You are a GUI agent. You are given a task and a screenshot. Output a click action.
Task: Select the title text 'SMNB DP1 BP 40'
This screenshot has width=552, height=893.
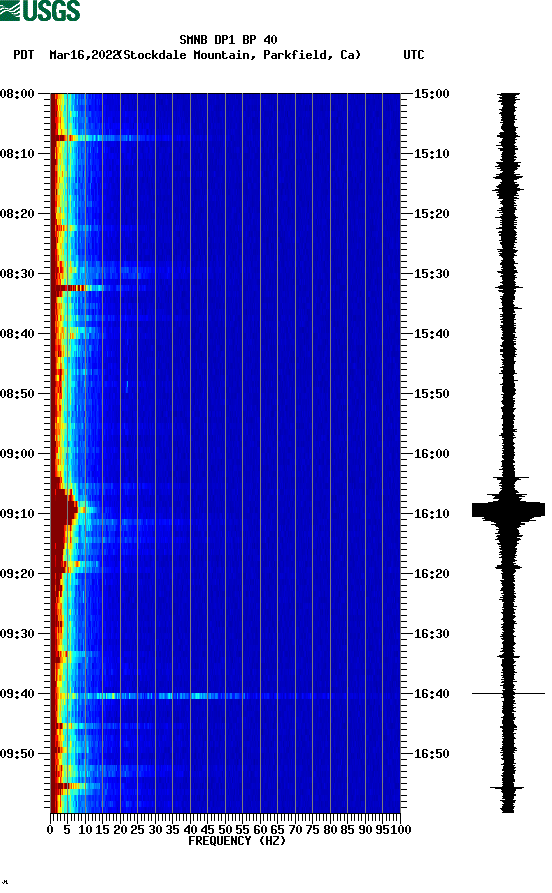[x=228, y=40]
